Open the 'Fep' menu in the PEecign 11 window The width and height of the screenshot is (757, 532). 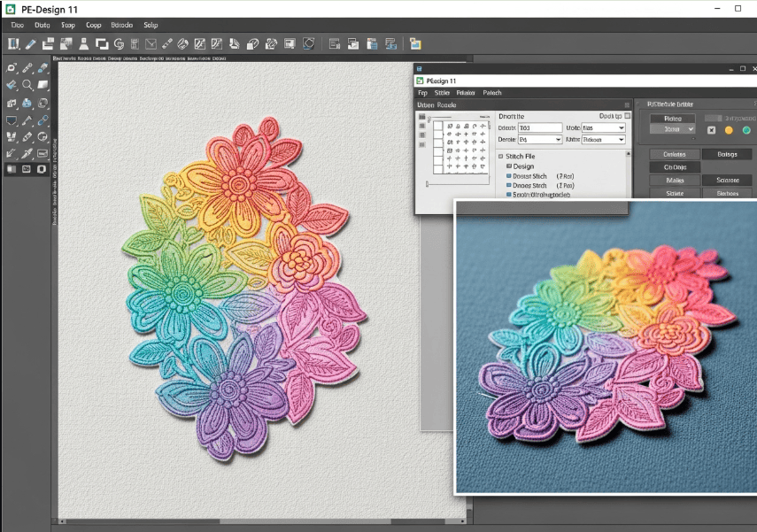422,93
